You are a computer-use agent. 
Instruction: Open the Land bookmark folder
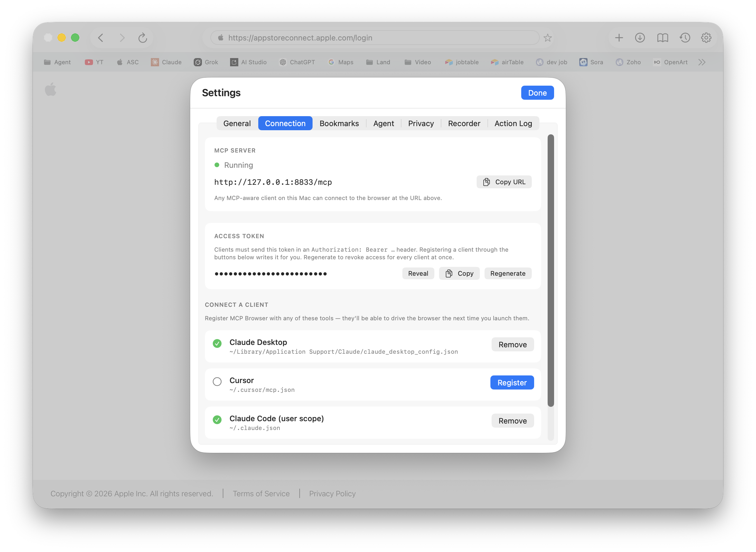378,62
